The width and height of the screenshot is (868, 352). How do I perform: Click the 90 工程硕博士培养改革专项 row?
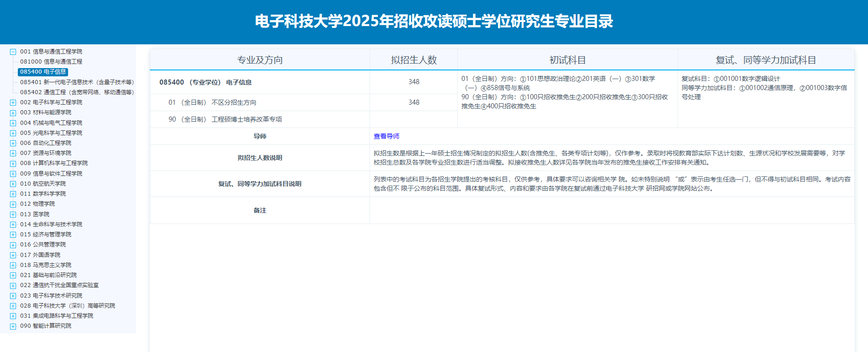225,119
